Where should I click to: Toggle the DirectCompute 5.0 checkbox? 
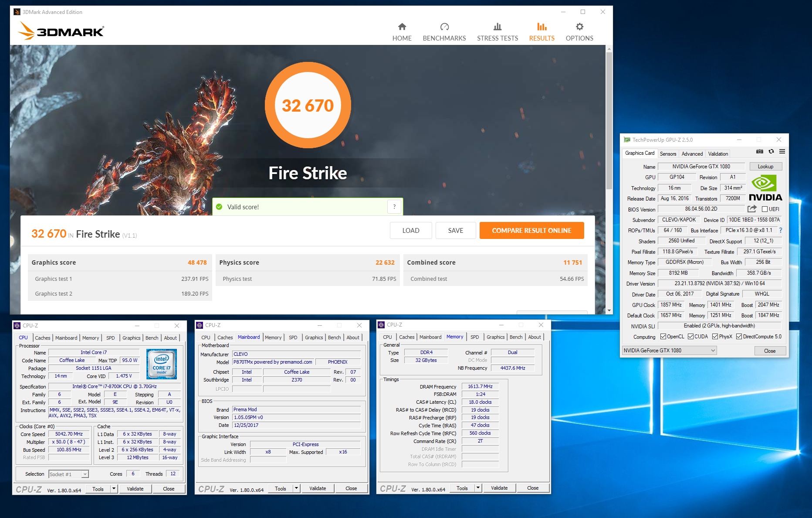[x=739, y=337]
